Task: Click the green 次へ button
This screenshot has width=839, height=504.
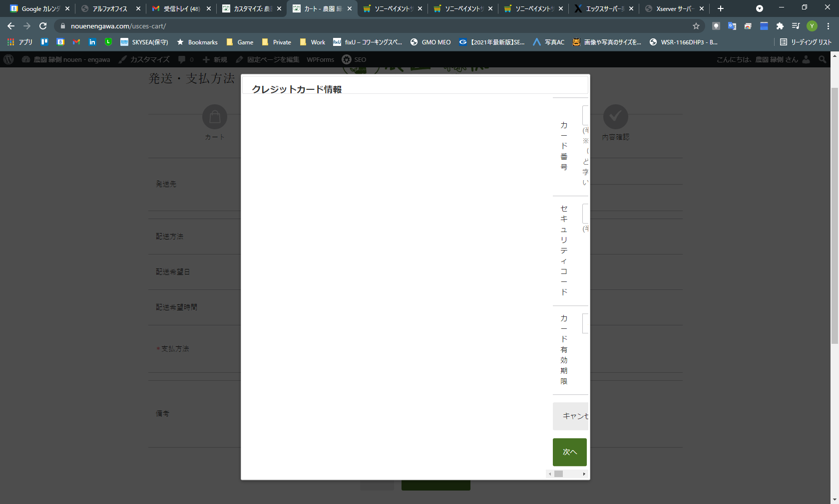Action: coord(570,452)
